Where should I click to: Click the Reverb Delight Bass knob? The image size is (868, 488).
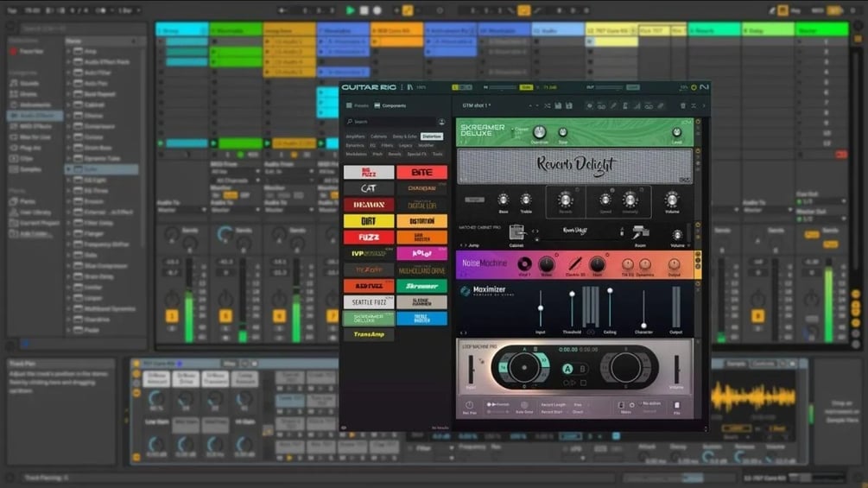[503, 200]
